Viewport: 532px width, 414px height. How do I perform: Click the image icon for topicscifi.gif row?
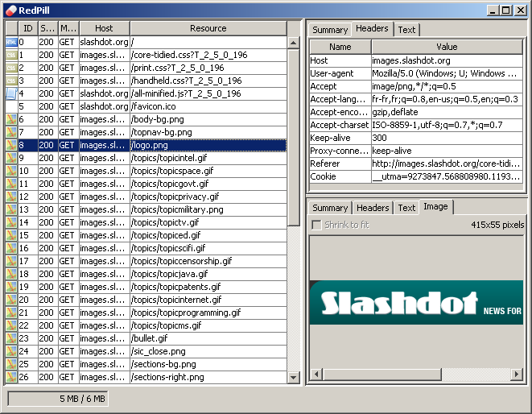click(11, 249)
